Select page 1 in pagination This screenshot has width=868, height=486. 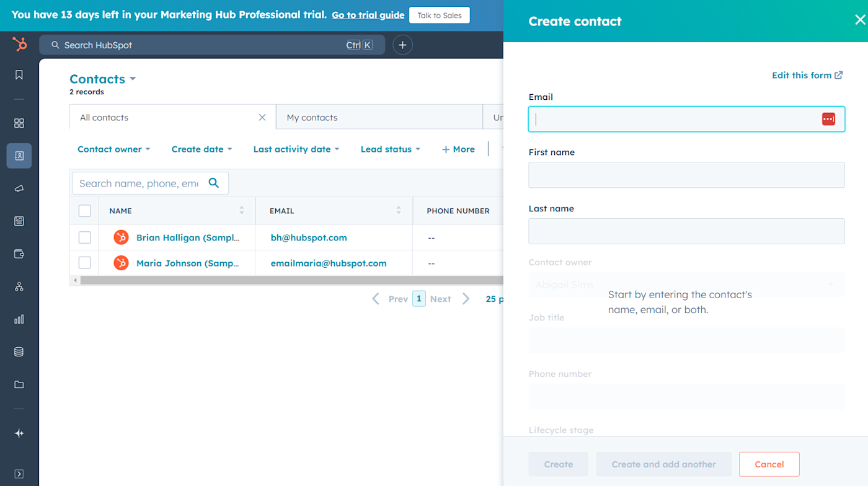(x=419, y=299)
